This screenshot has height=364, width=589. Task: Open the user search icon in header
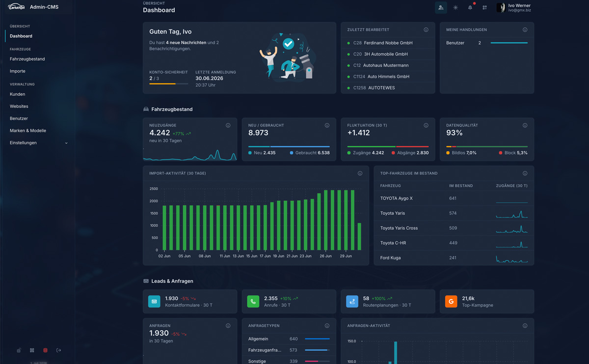click(x=441, y=7)
